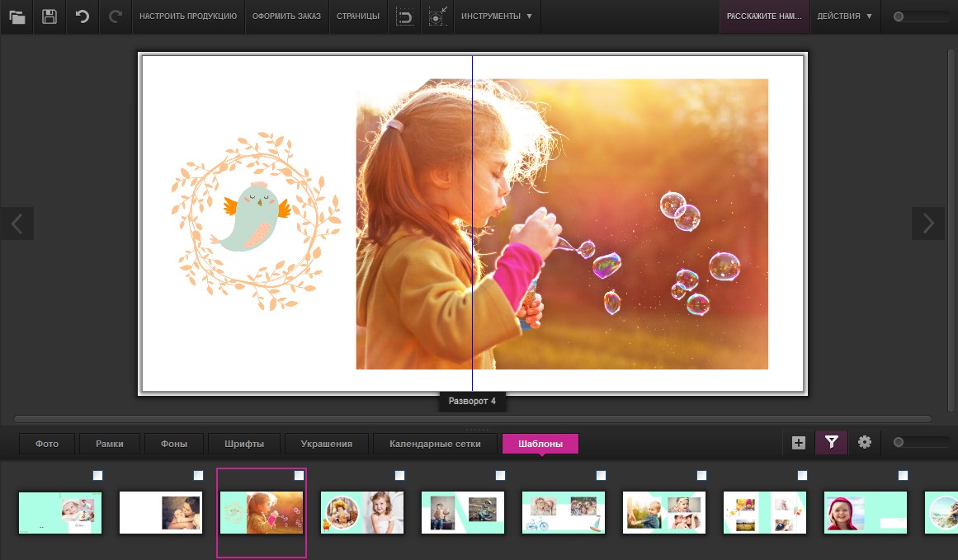
Task: Select mother-and-baby template thumbnail
Action: pyautogui.click(x=161, y=512)
